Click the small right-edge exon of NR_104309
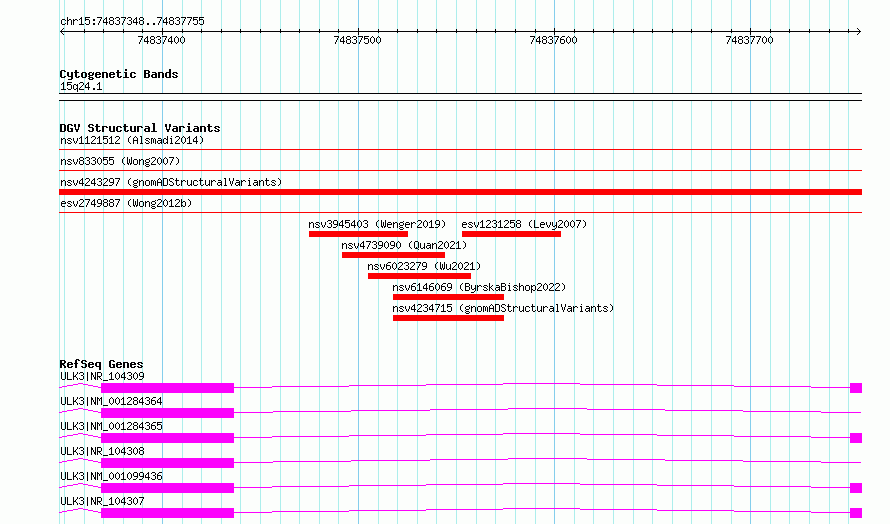The height and width of the screenshot is (524, 890). [856, 388]
